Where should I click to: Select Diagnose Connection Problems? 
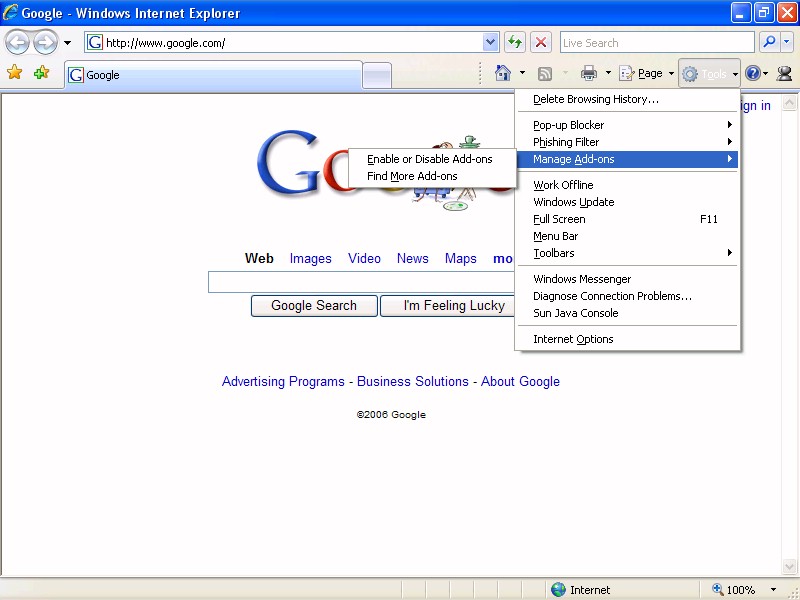click(628, 296)
